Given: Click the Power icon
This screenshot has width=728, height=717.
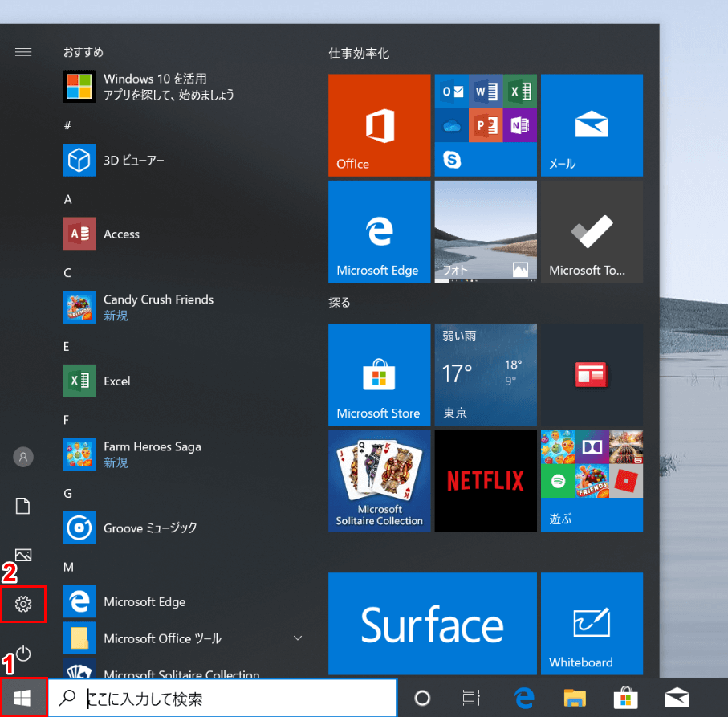Looking at the screenshot, I should [x=23, y=654].
